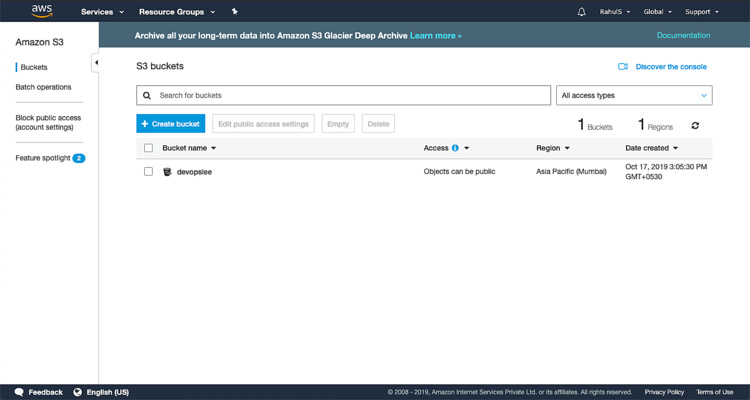
Task: Open Batch operations in sidebar
Action: coord(43,87)
